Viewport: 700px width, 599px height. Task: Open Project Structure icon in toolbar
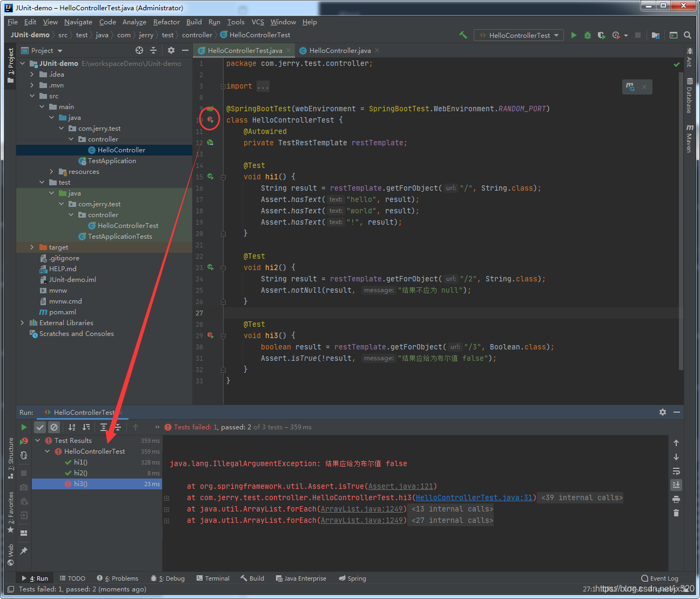coord(656,35)
